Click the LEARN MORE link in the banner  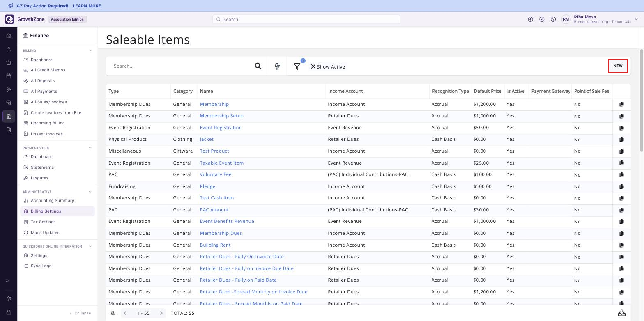coord(87,6)
